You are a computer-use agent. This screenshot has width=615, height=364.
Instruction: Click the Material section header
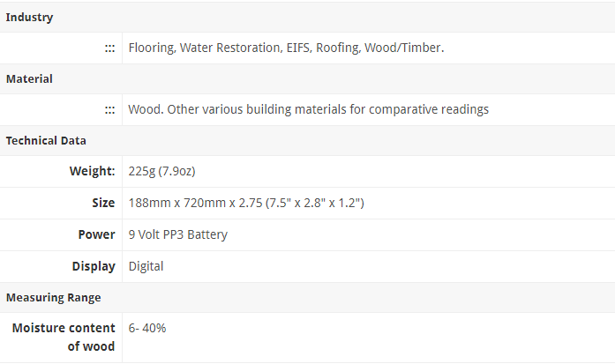point(29,78)
